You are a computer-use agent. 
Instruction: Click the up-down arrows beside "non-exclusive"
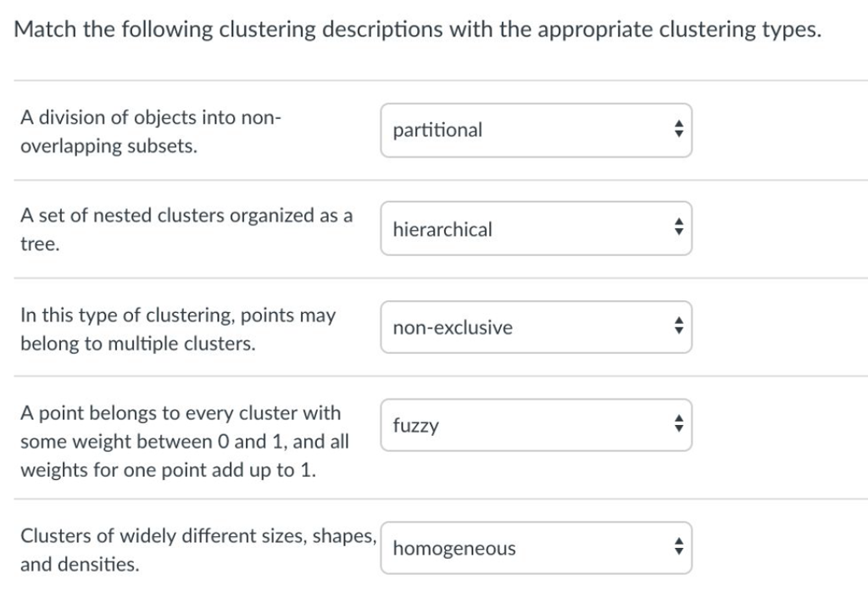tap(678, 327)
